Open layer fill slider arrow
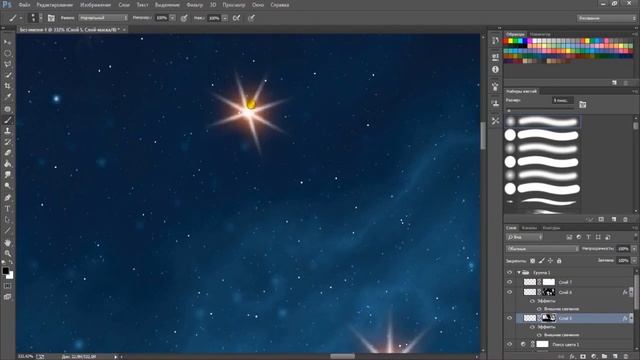Image resolution: width=640 pixels, height=360 pixels. [x=634, y=260]
